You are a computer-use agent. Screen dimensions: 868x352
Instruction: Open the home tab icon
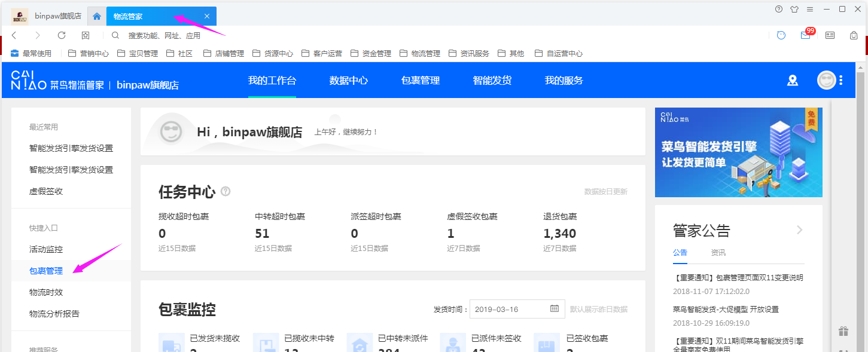(x=97, y=16)
